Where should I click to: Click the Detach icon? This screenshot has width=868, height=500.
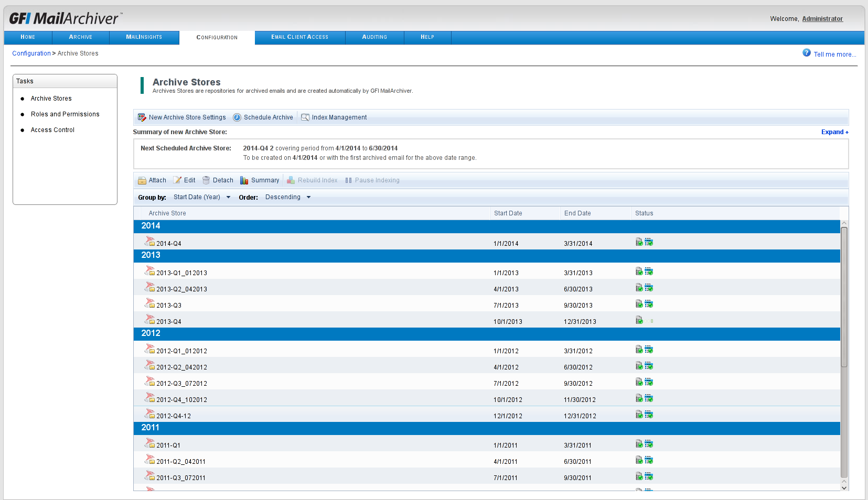(x=206, y=180)
